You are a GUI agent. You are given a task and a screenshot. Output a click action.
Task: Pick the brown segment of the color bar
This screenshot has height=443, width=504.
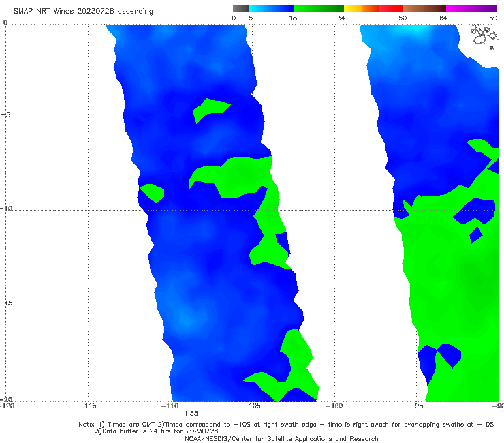(x=424, y=8)
